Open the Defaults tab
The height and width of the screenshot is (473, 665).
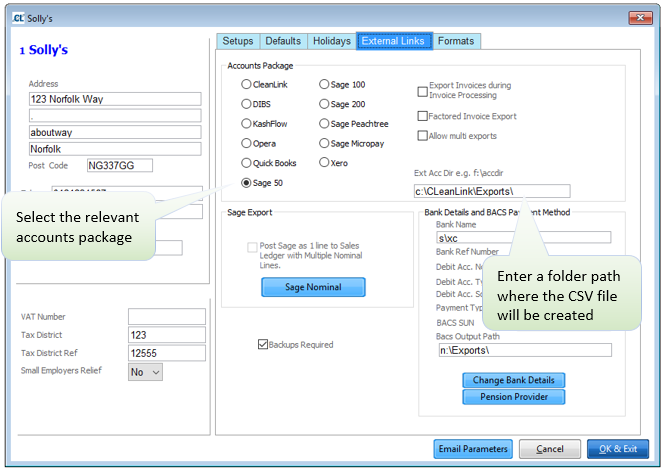click(x=283, y=41)
